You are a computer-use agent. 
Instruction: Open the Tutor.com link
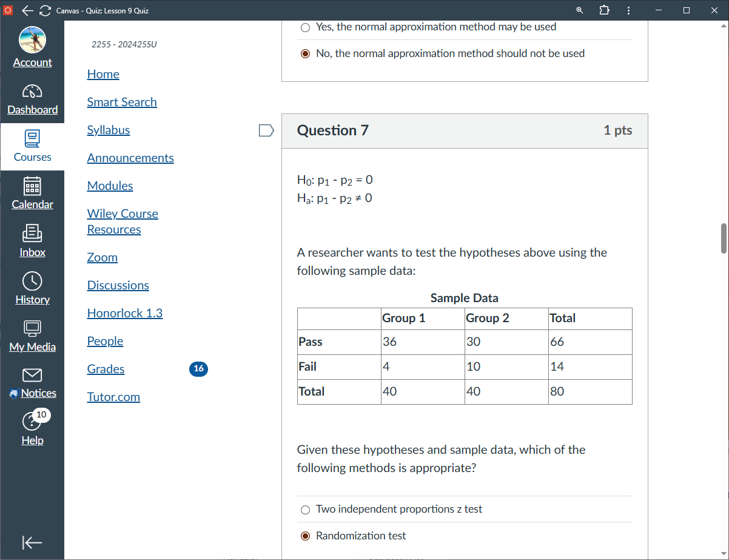click(x=113, y=397)
